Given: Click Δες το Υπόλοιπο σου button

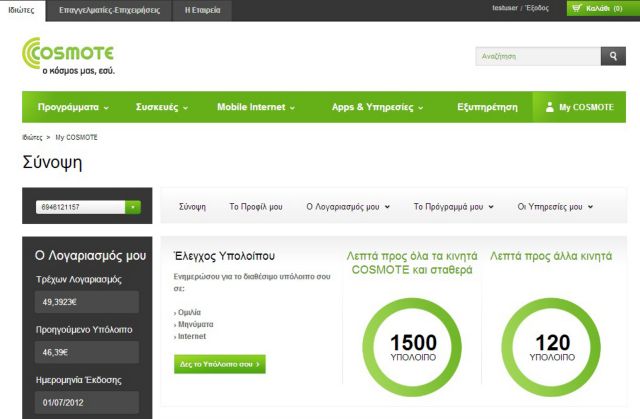Looking at the screenshot, I should [220, 364].
